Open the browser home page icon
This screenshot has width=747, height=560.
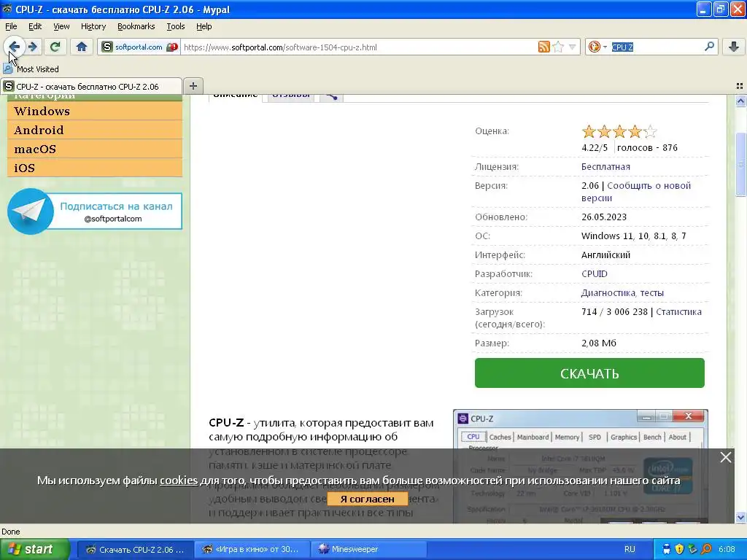pyautogui.click(x=82, y=47)
